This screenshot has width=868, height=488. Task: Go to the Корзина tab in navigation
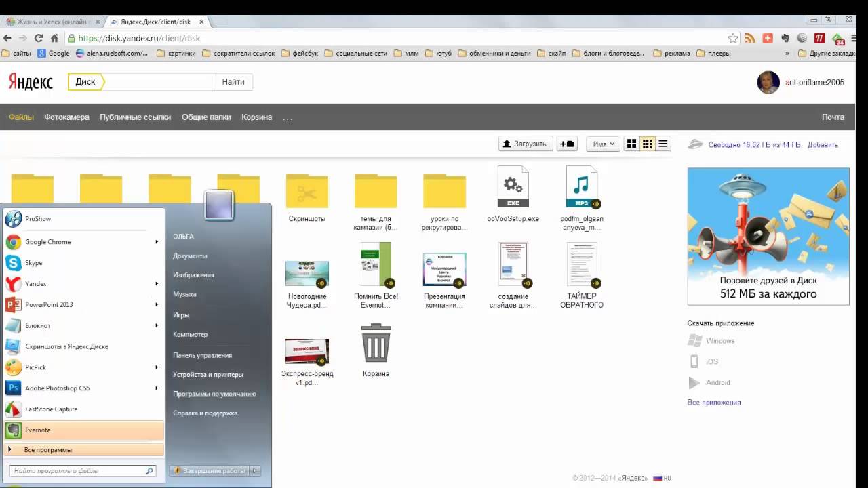click(256, 117)
